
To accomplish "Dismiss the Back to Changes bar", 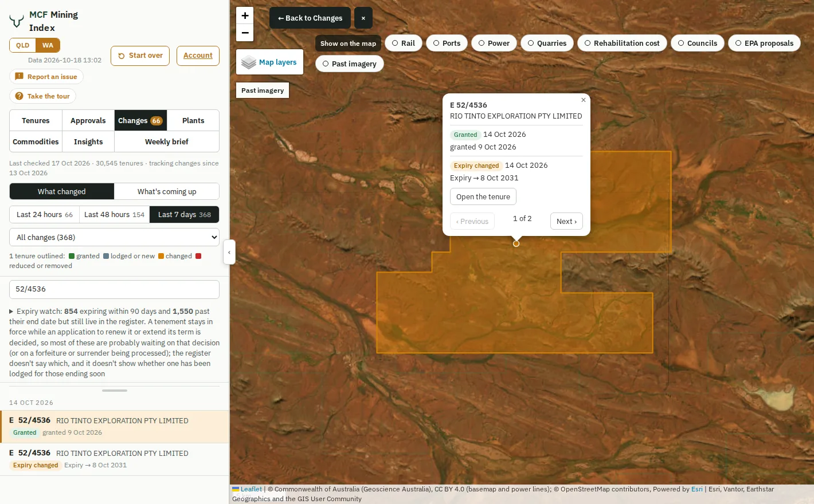I will 363,18.
